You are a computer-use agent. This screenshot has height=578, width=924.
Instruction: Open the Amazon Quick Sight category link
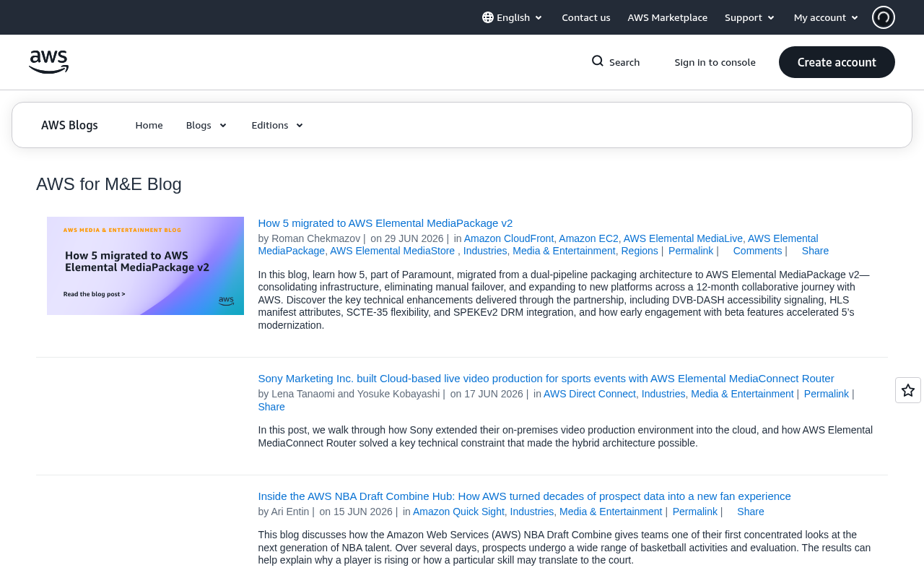(x=458, y=512)
